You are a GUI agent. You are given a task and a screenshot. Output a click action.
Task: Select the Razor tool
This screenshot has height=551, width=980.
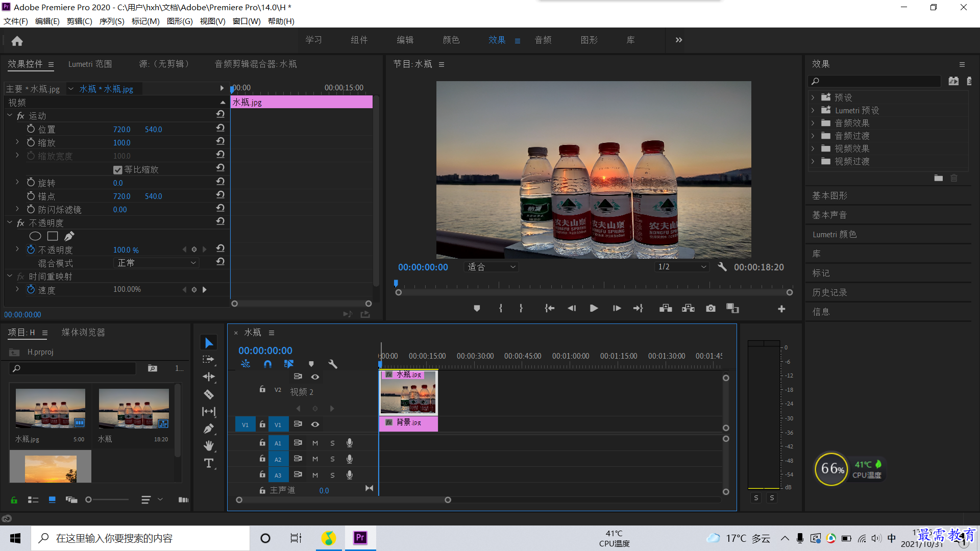coord(209,394)
